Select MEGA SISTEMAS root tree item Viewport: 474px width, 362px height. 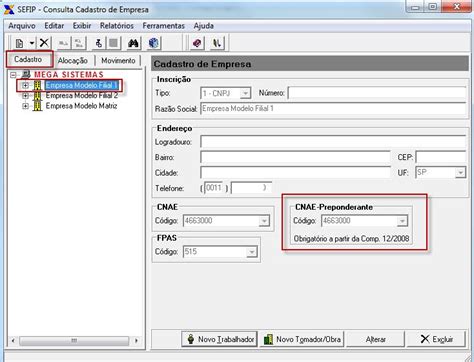point(69,74)
